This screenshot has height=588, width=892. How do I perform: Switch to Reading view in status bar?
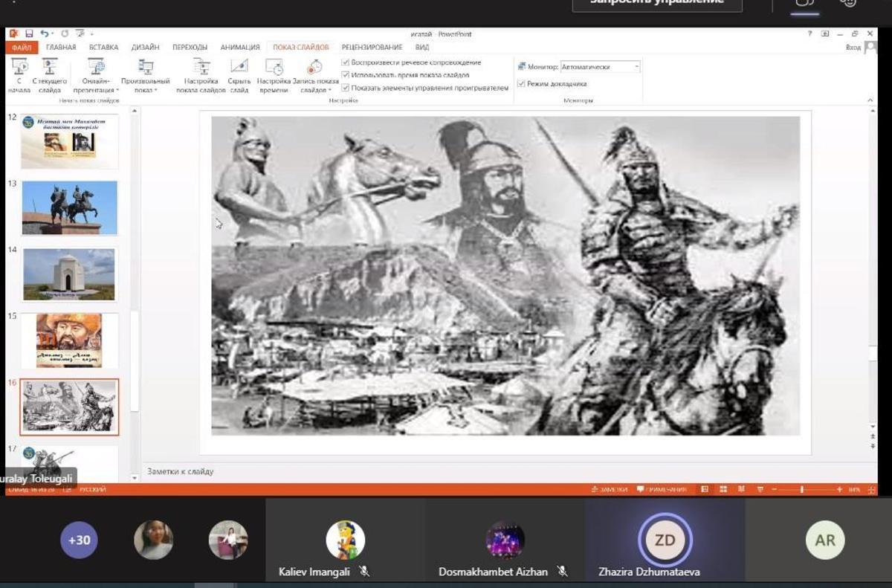click(x=741, y=489)
